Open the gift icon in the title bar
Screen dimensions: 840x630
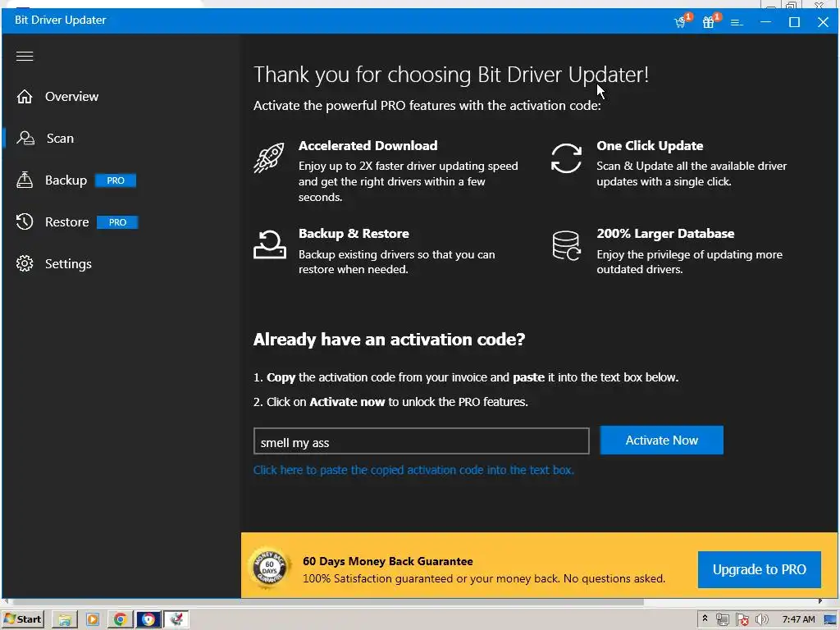pyautogui.click(x=709, y=22)
